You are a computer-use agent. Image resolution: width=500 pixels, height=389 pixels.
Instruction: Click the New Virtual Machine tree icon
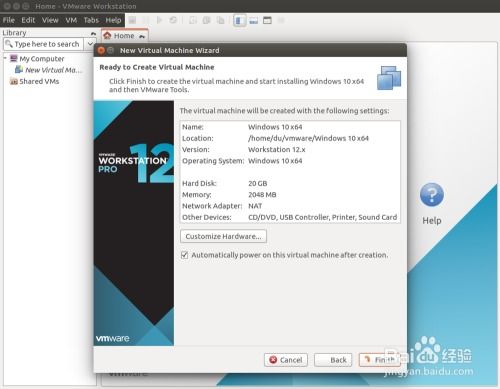19,70
